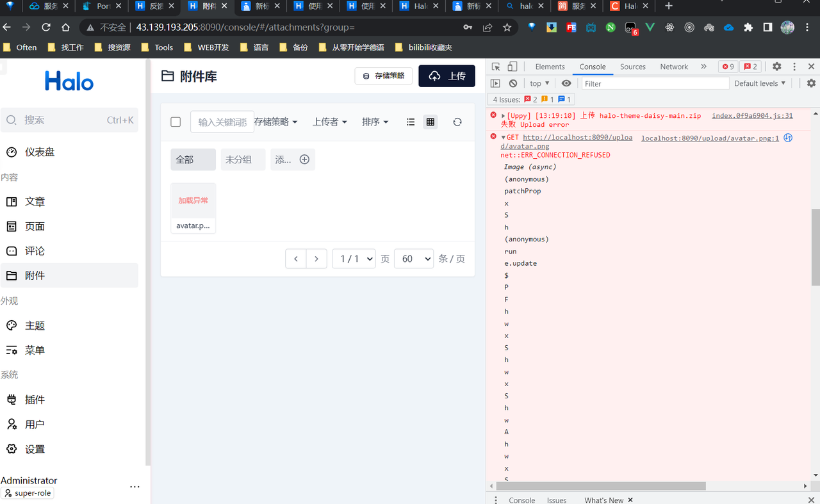Create a live expression with the eye icon
The height and width of the screenshot is (504, 820).
click(x=566, y=83)
